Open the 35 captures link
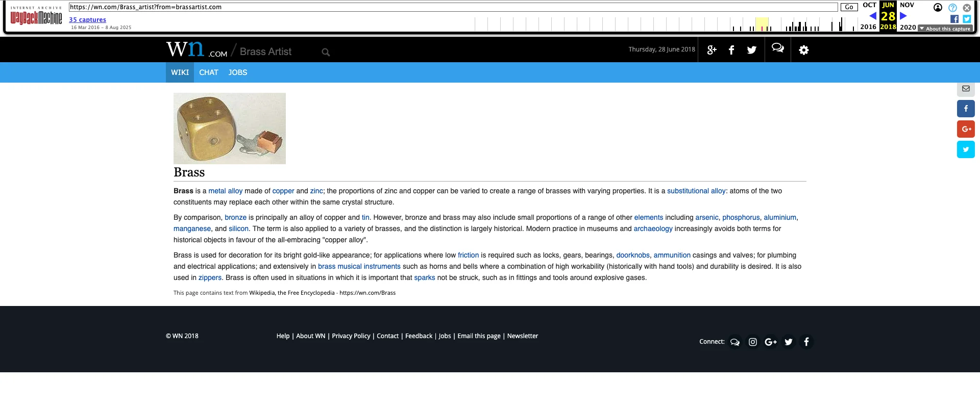Screen dimensions: 980x409 tap(87, 20)
